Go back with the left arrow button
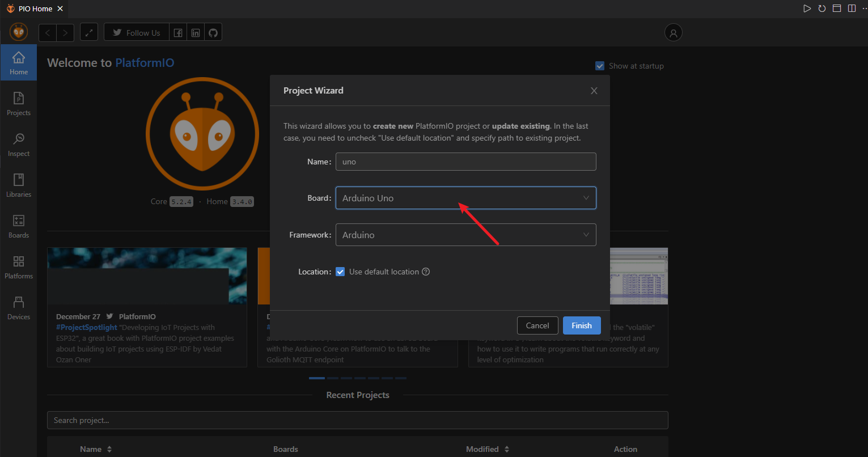 [x=48, y=32]
